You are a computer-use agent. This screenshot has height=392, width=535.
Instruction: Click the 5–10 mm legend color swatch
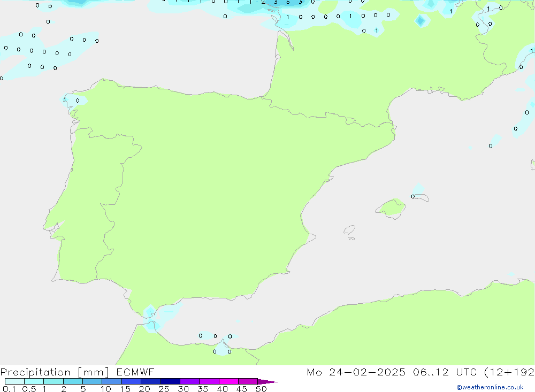click(92, 381)
